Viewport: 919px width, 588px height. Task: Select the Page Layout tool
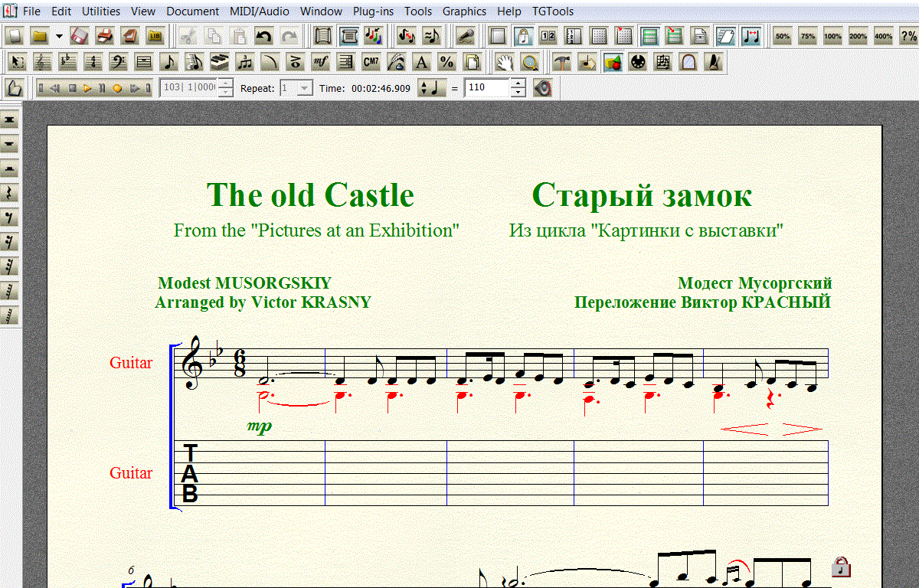tap(473, 61)
